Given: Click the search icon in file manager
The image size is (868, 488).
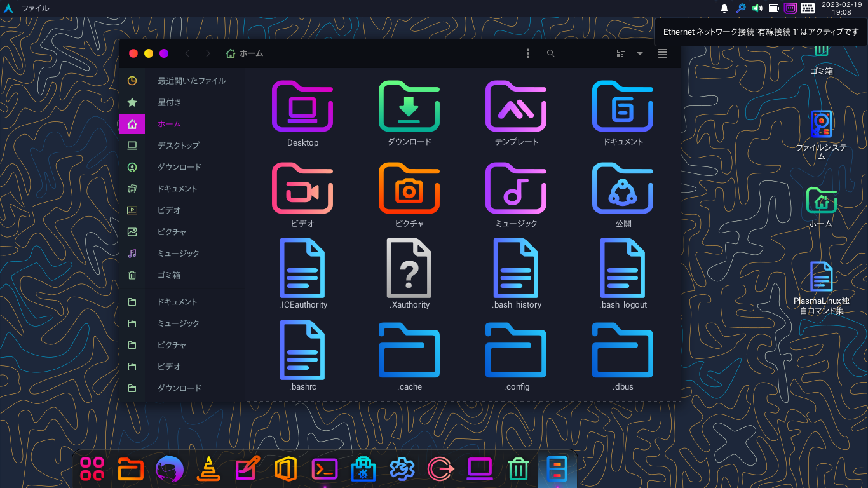Looking at the screenshot, I should 551,53.
